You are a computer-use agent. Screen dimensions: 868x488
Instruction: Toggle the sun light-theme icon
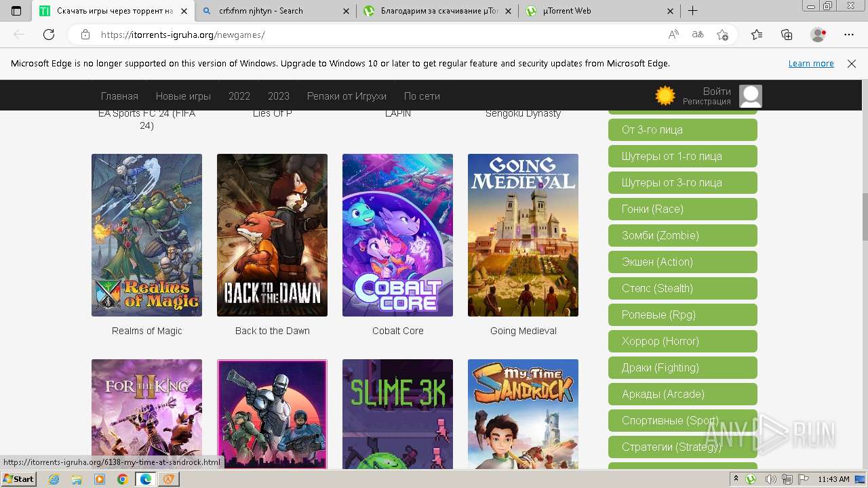(665, 96)
